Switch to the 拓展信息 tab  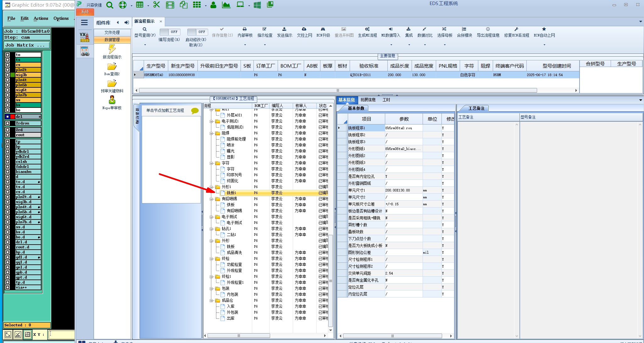click(x=368, y=100)
